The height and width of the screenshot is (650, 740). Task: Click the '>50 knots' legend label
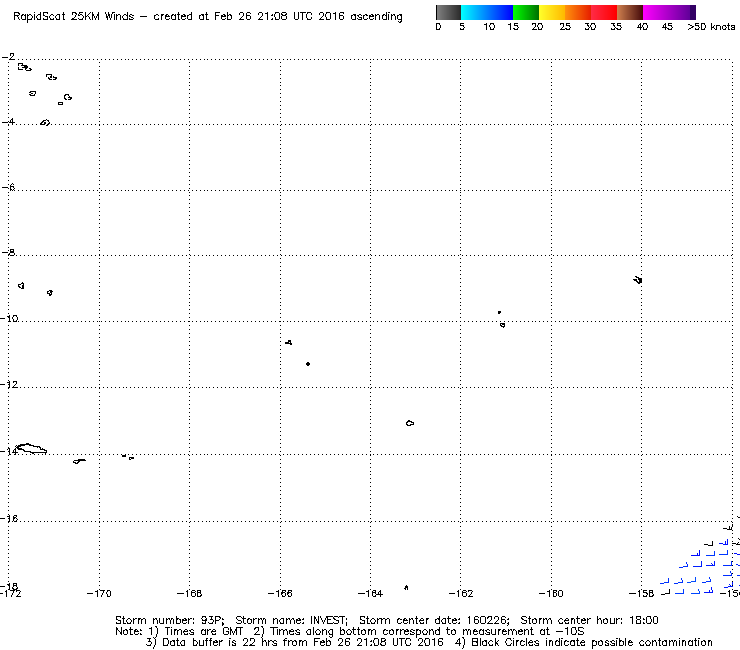tap(711, 27)
